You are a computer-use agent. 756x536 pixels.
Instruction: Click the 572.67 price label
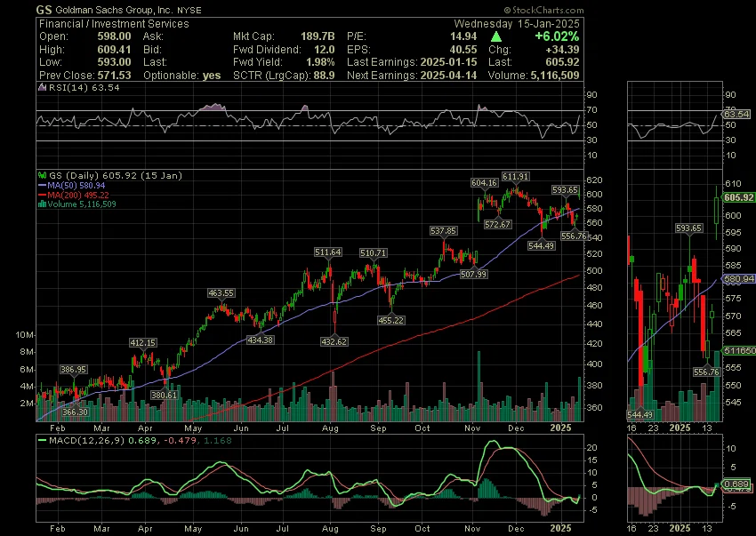(x=497, y=224)
